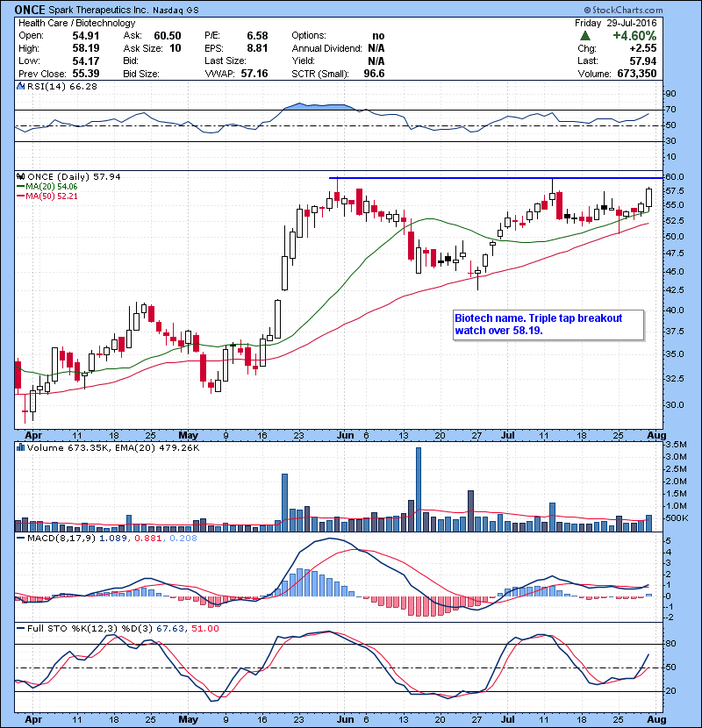702x728 pixels.
Task: Click the RSI indicator panel icon
Action: [x=20, y=86]
